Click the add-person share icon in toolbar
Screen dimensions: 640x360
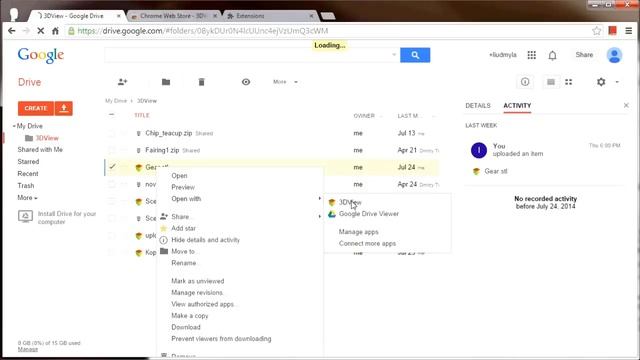(122, 82)
